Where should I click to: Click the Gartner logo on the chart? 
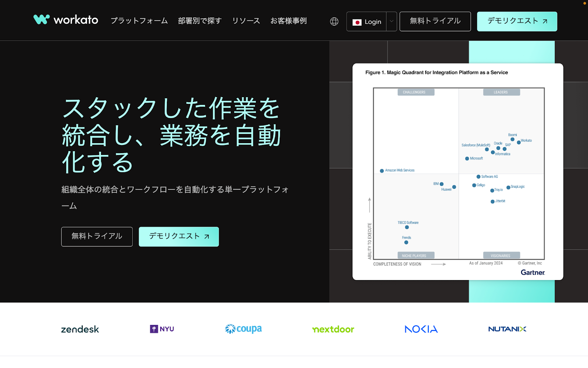pos(533,272)
